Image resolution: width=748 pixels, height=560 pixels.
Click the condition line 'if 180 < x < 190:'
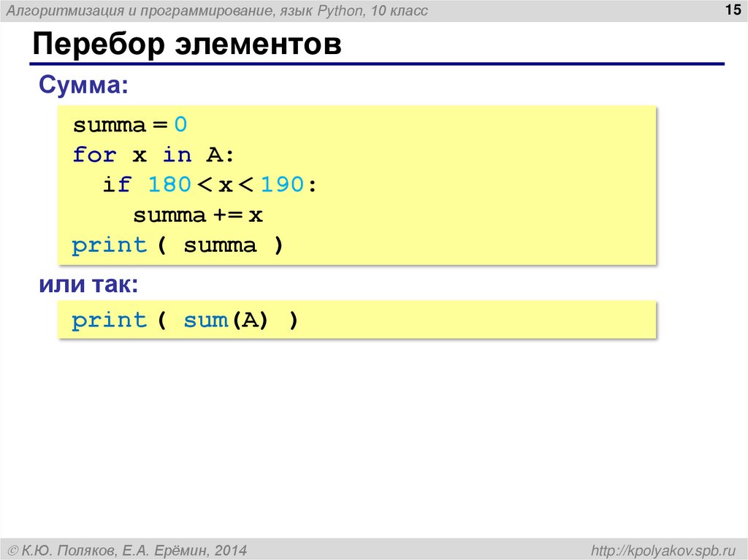(x=210, y=184)
